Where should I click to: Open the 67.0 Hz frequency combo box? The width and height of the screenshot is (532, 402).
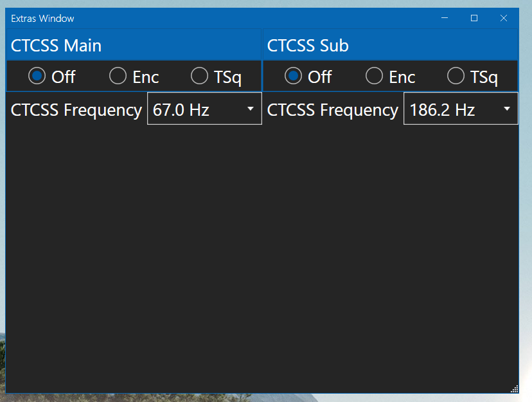(x=204, y=109)
